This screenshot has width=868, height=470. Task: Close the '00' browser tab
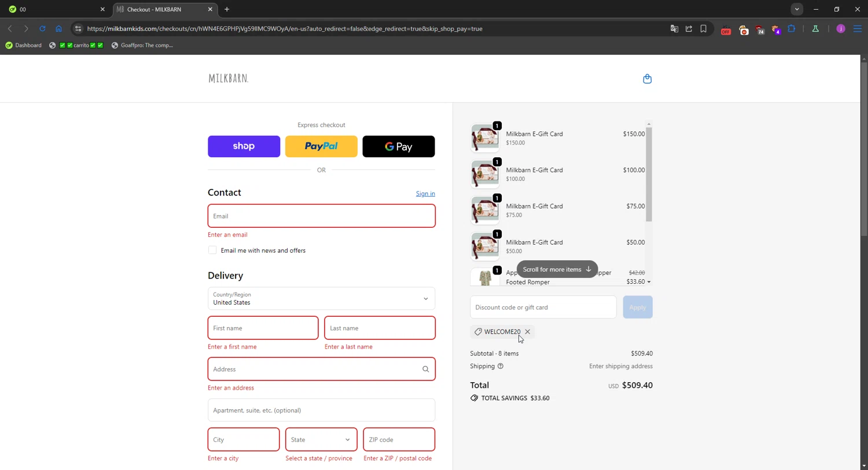coord(102,9)
